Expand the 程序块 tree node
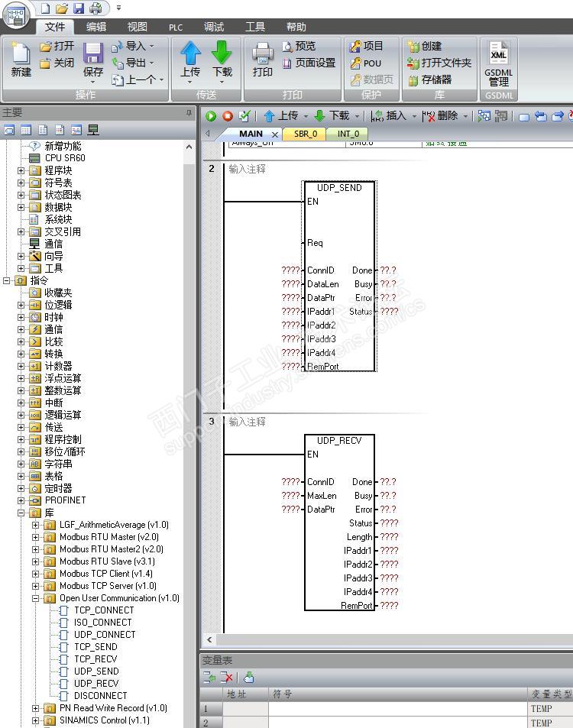 (21, 170)
